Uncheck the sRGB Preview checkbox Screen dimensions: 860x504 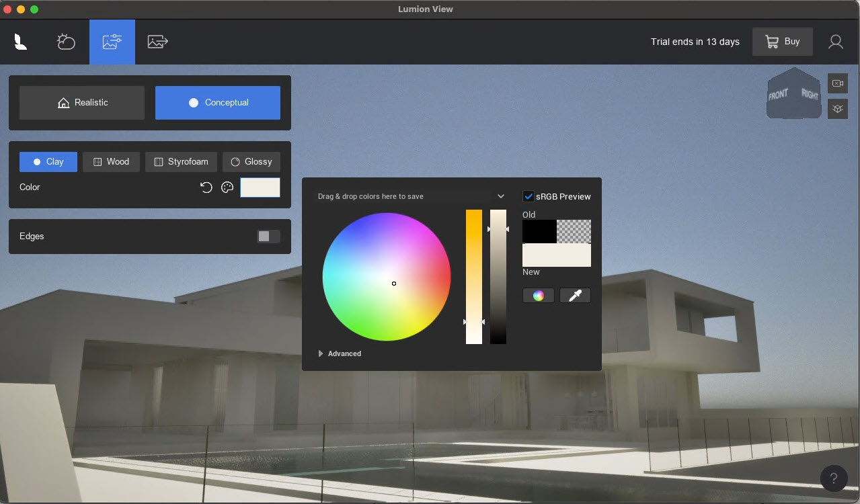click(x=529, y=196)
